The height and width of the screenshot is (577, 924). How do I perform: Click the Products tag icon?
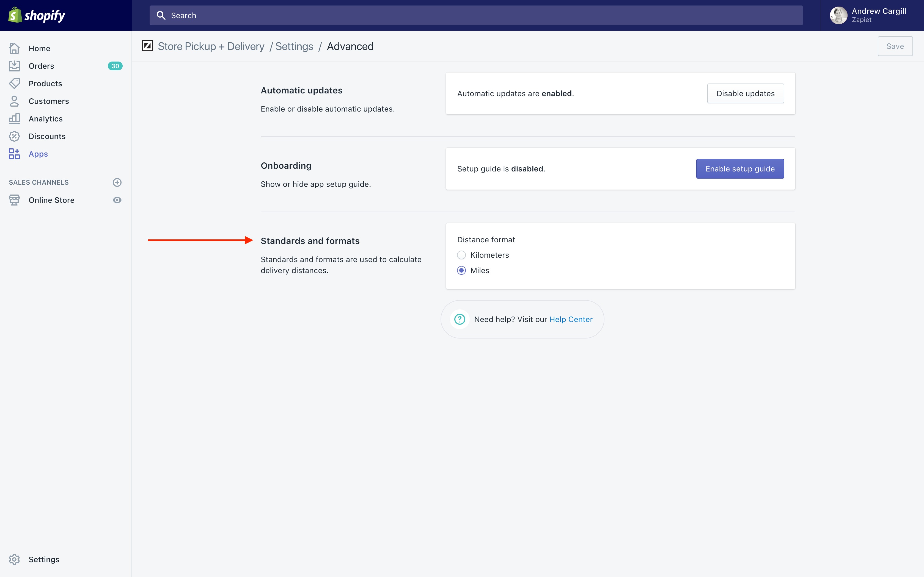click(14, 84)
